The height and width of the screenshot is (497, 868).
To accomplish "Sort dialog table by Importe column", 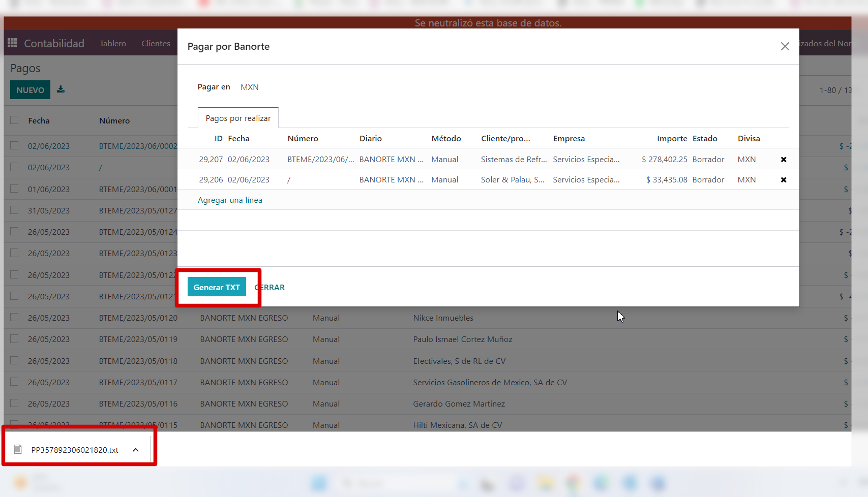I will [x=672, y=139].
